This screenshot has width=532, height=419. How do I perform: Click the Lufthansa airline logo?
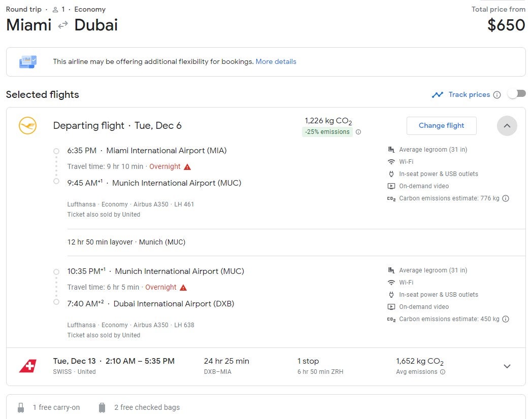[27, 125]
